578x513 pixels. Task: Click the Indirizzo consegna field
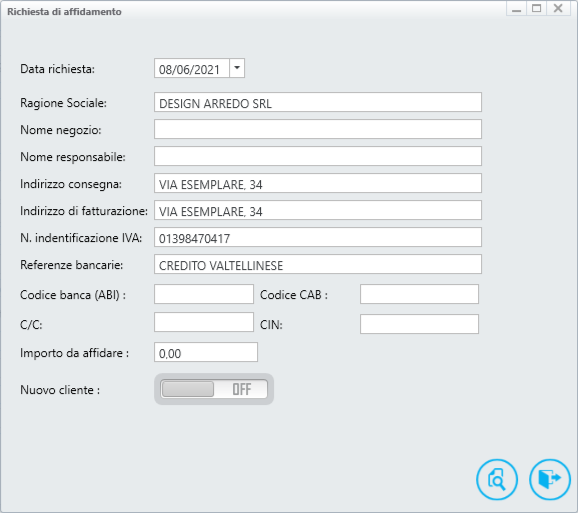click(318, 183)
